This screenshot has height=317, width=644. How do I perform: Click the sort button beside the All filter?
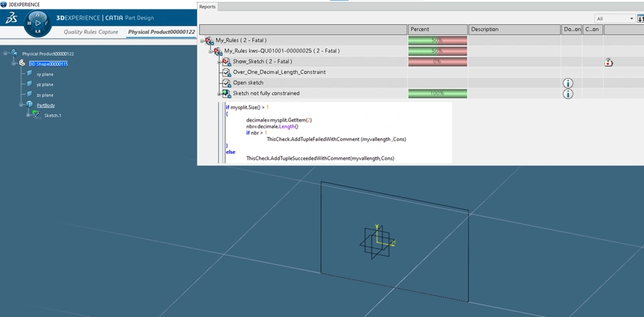[x=640, y=19]
